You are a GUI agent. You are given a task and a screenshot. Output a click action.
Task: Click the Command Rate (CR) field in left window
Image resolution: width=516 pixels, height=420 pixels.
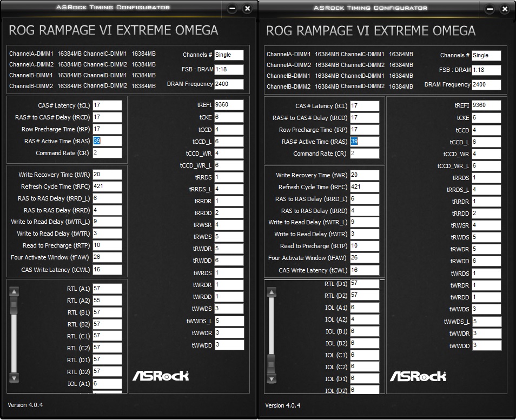[x=107, y=152]
